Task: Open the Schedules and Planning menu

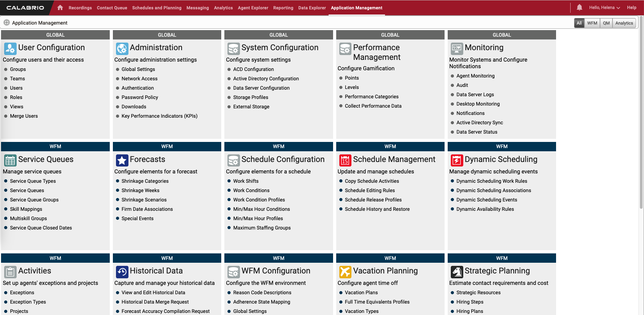Action: 156,8
